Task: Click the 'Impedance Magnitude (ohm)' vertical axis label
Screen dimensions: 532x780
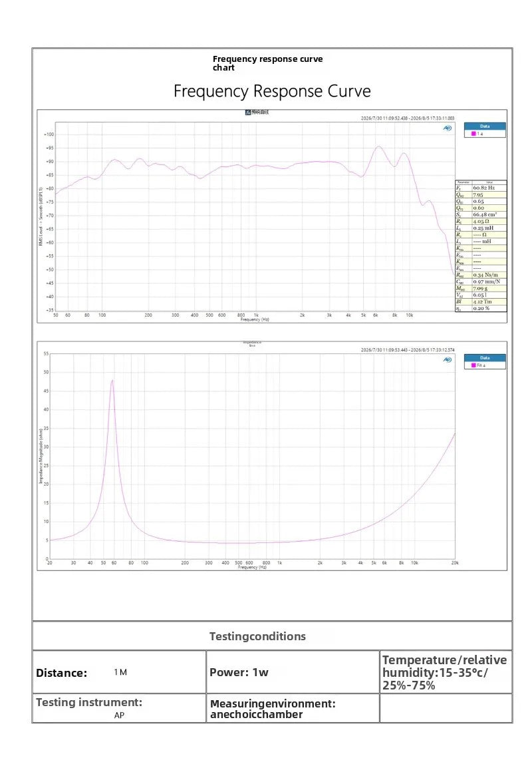Action: pos(41,456)
